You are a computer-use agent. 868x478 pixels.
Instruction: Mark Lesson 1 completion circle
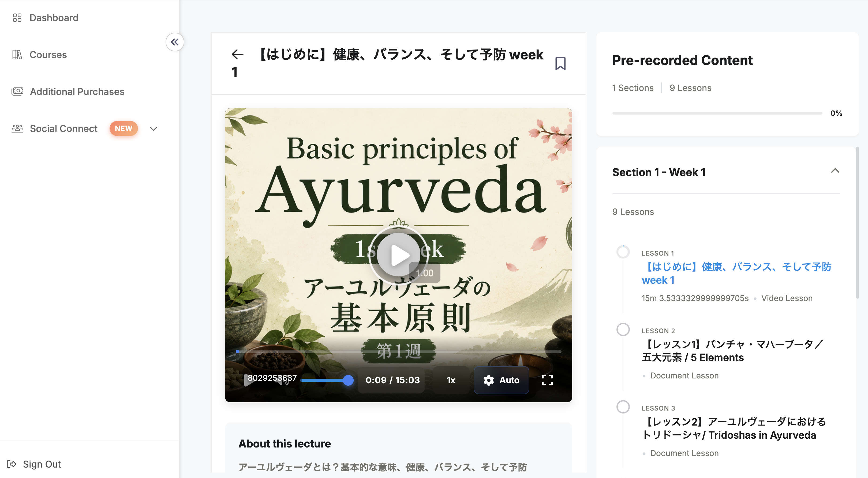pyautogui.click(x=623, y=252)
